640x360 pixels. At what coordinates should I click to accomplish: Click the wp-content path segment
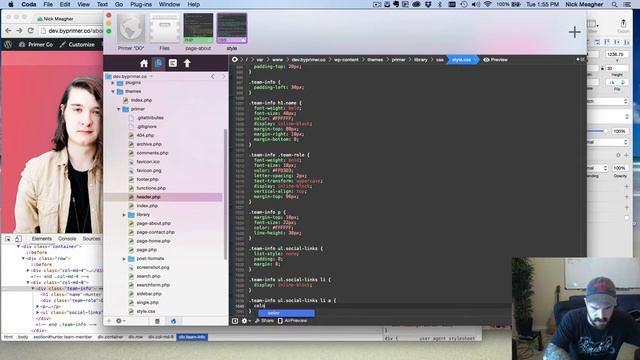click(x=346, y=60)
